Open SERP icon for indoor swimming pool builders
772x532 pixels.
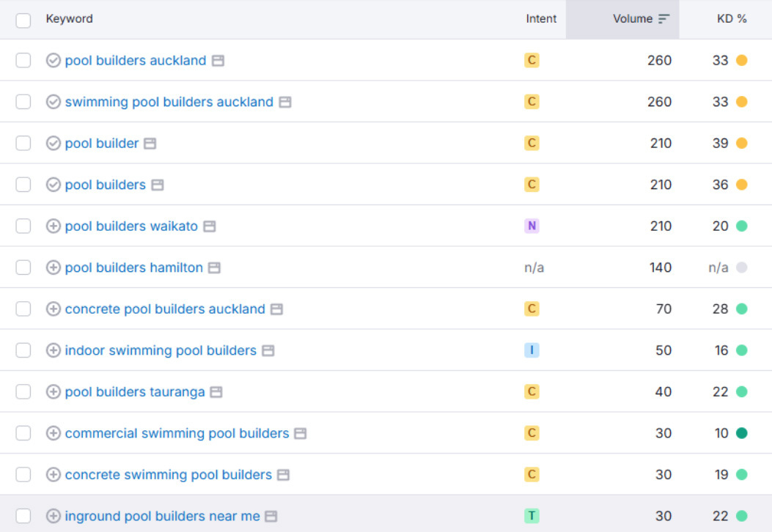click(x=268, y=351)
